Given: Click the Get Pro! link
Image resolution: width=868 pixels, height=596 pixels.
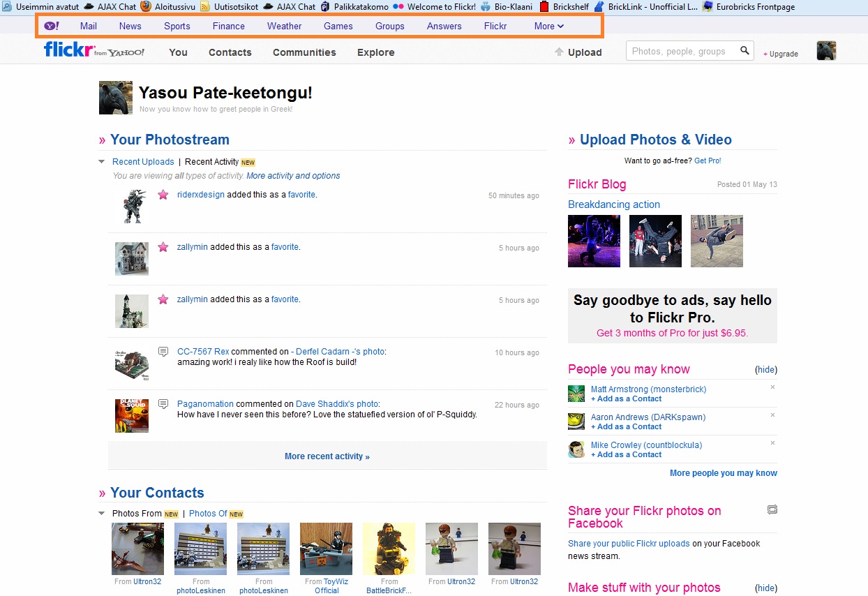Looking at the screenshot, I should 708,161.
